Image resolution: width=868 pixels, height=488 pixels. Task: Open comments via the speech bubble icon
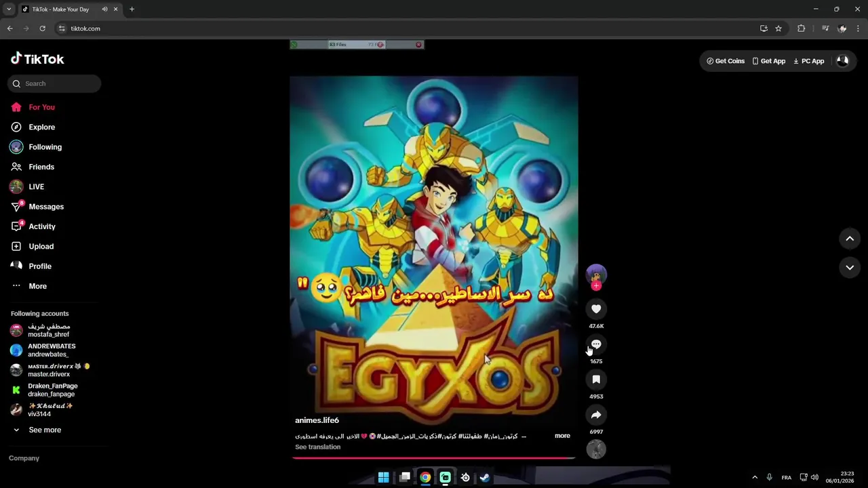point(596,344)
